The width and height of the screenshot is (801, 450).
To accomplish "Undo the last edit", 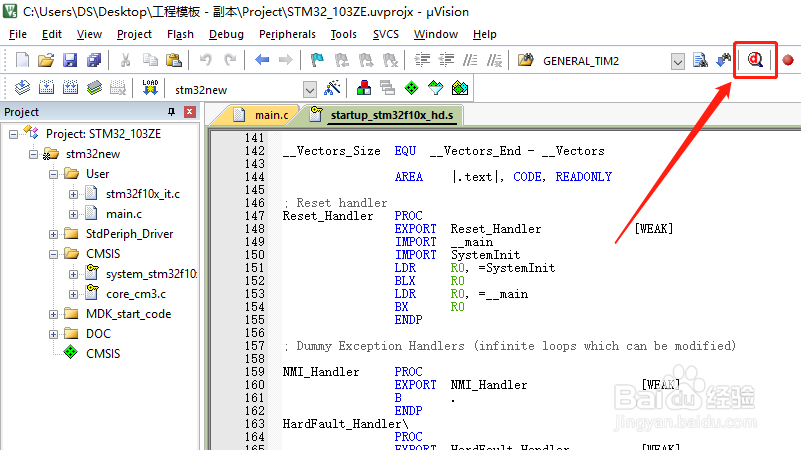I will (x=205, y=60).
